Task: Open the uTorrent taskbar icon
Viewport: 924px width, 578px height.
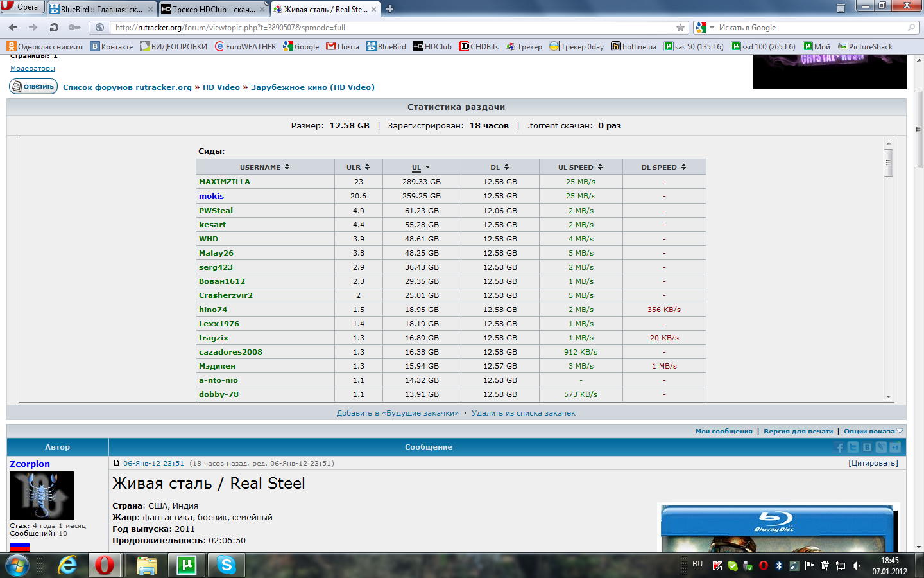Action: pyautogui.click(x=186, y=565)
